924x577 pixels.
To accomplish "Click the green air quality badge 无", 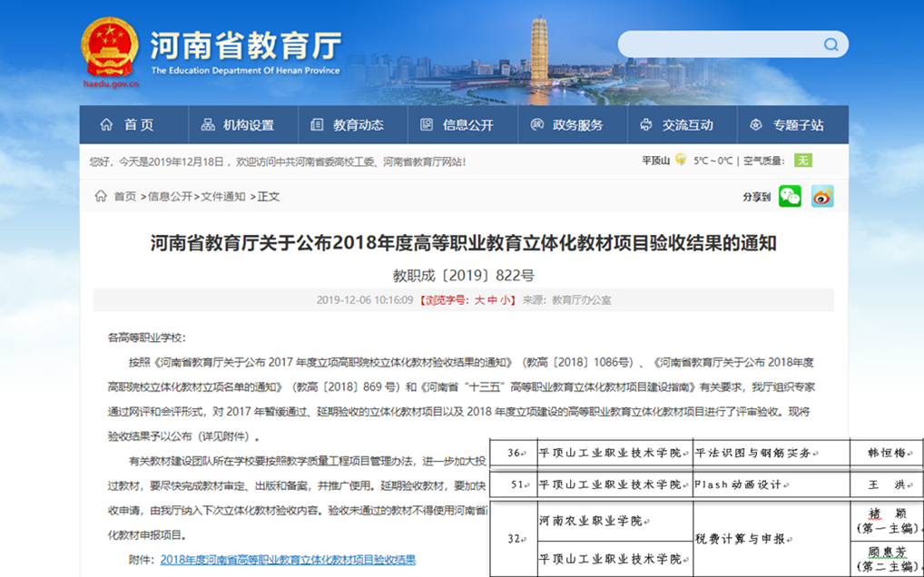I will 802,161.
